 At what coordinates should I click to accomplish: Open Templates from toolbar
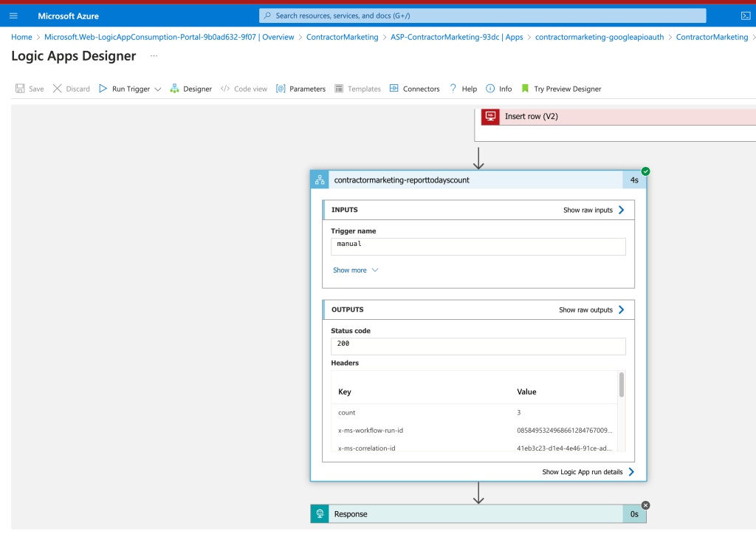(x=358, y=89)
